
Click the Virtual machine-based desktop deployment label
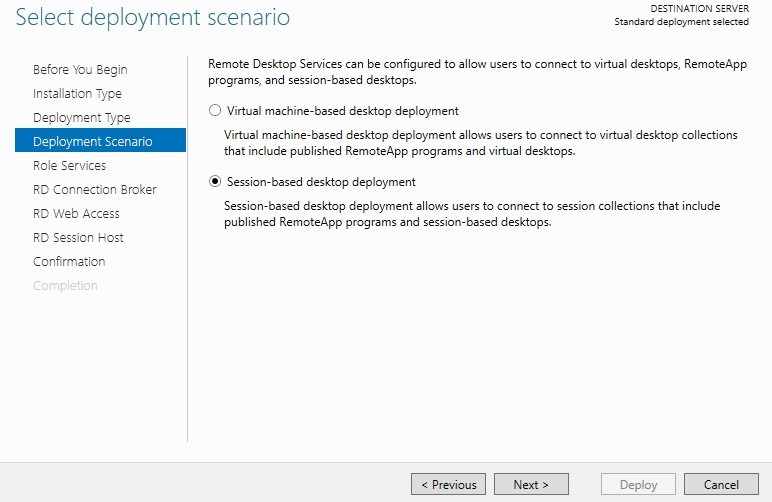coord(343,111)
